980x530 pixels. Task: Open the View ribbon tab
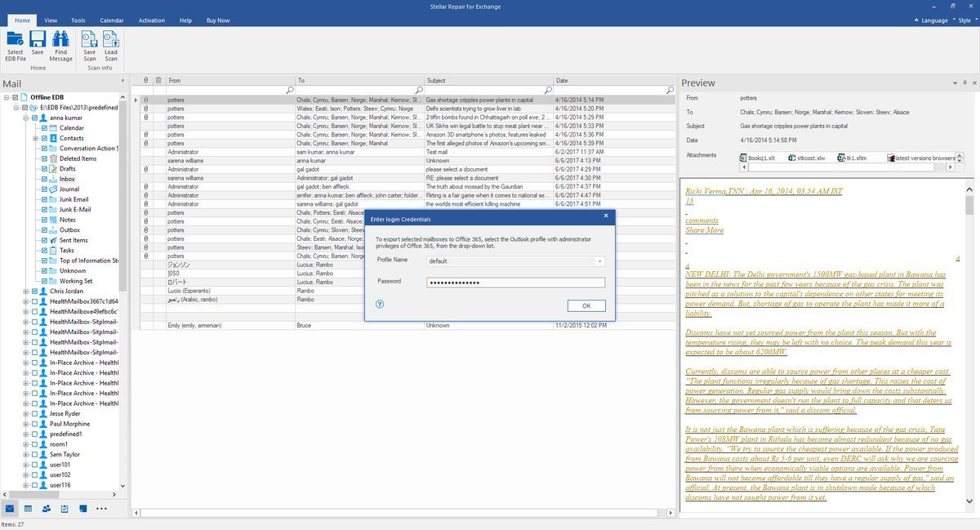(x=51, y=20)
